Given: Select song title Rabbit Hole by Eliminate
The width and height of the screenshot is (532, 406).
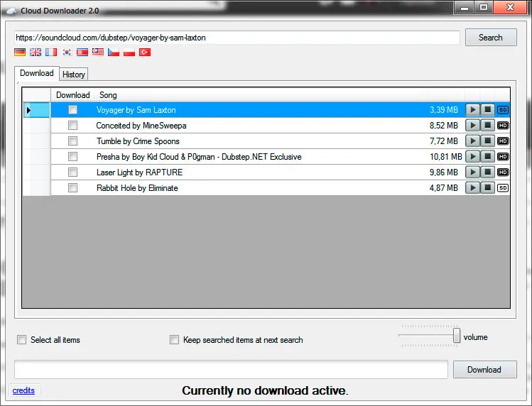Looking at the screenshot, I should point(137,188).
